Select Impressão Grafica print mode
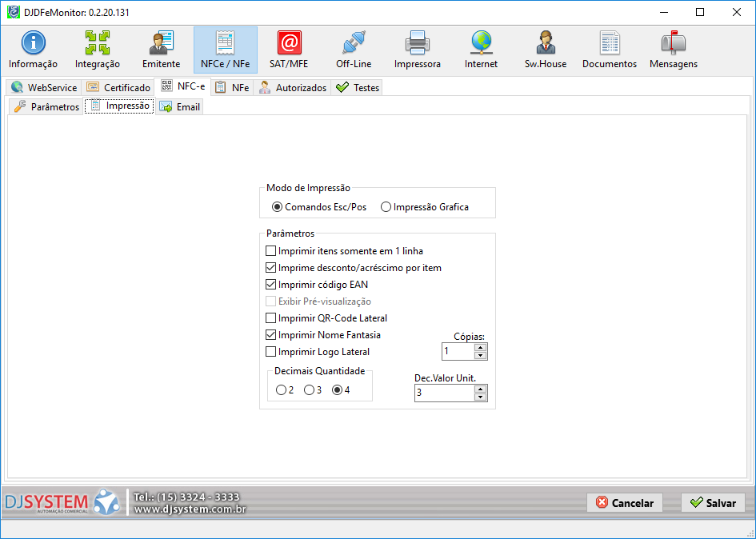Viewport: 756px width, 539px height. (x=425, y=207)
